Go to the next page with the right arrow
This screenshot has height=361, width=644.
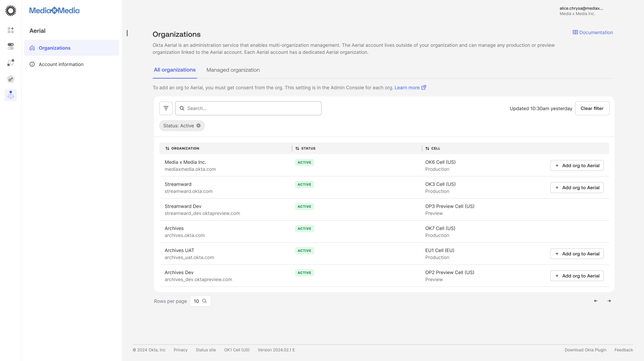(x=609, y=301)
